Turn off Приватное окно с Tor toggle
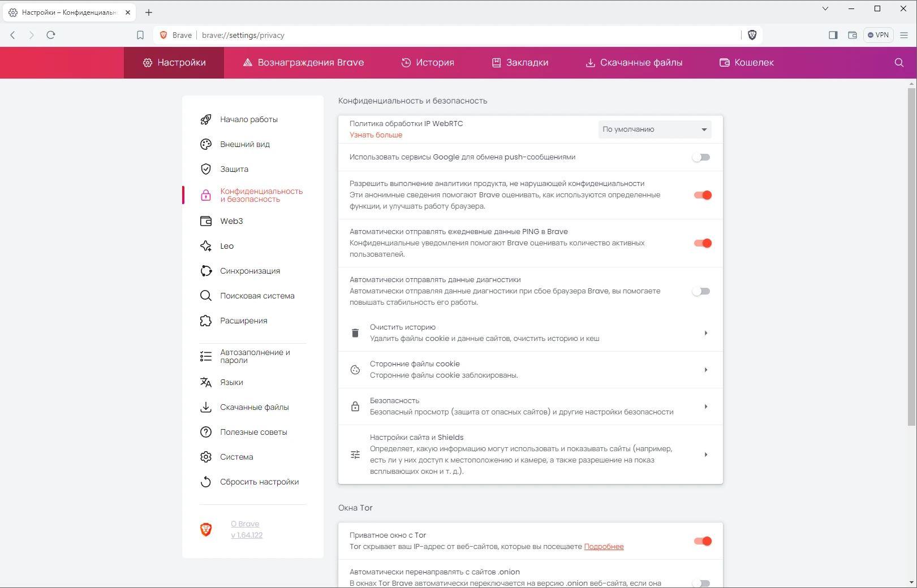This screenshot has width=917, height=588. pos(703,541)
